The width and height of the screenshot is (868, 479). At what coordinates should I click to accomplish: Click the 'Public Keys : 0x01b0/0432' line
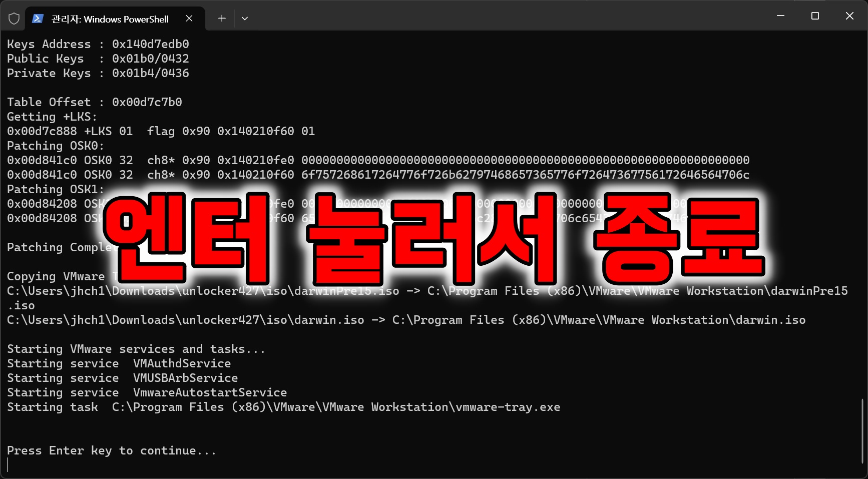[98, 59]
